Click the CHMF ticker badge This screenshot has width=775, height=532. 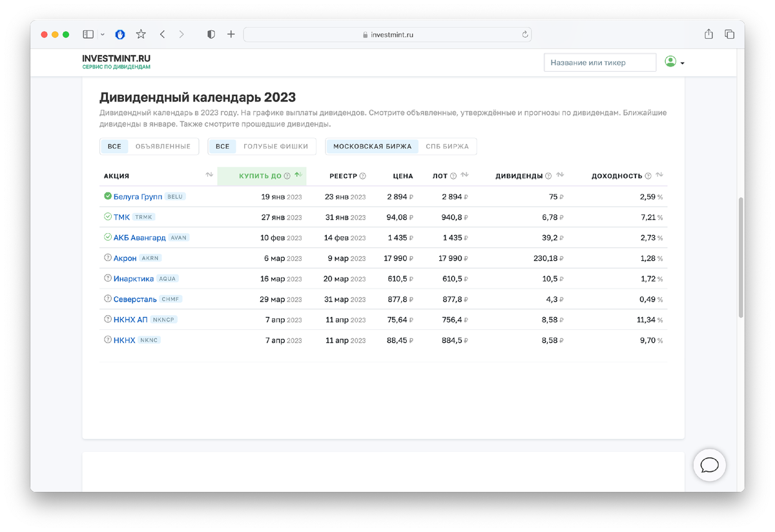(170, 300)
